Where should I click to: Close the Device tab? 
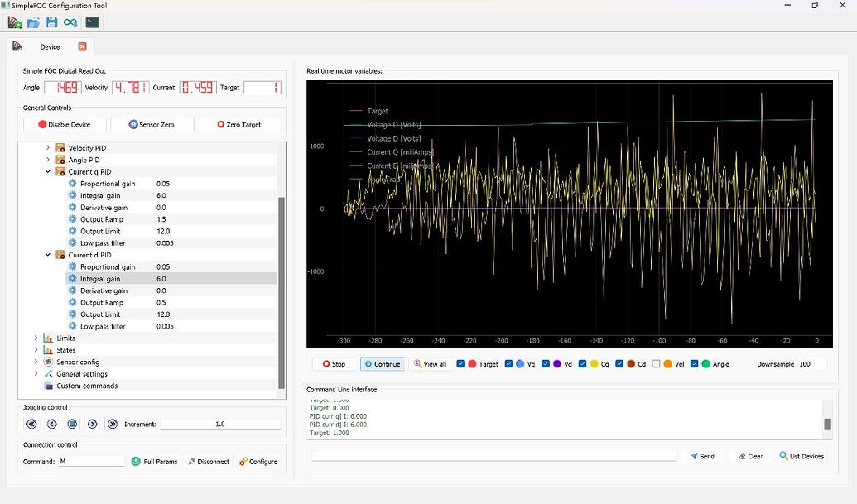click(x=81, y=47)
